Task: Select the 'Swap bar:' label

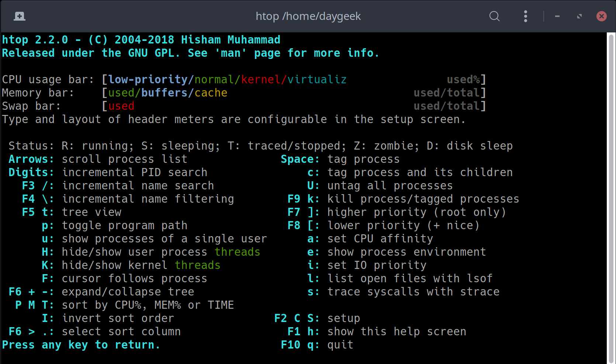Action: [x=31, y=106]
